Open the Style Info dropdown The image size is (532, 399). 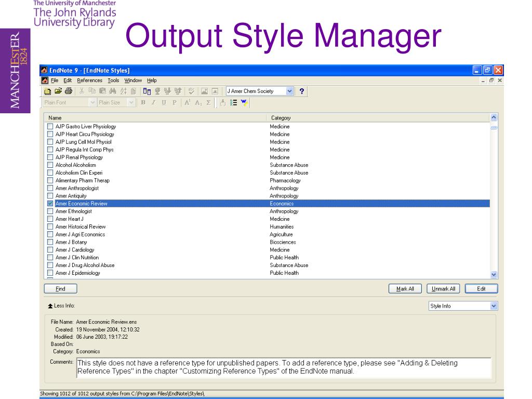[x=494, y=306]
